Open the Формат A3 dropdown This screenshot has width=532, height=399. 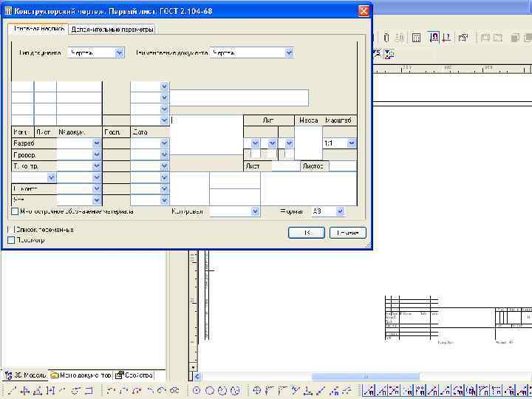pos(340,211)
